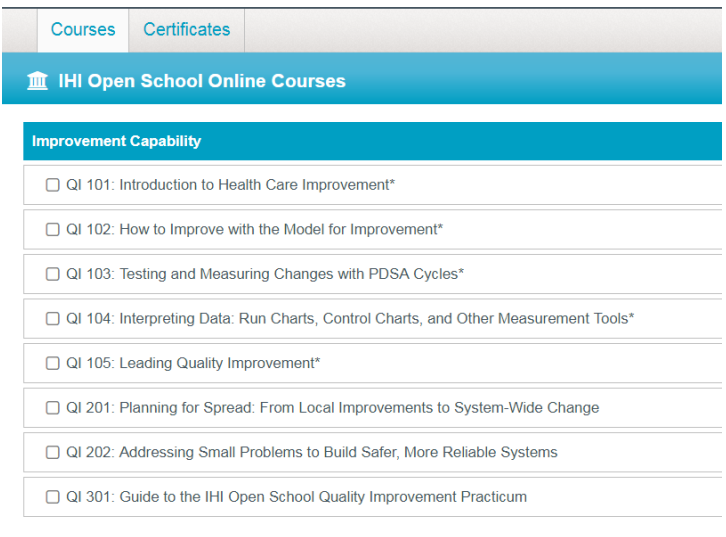This screenshot has width=726, height=537.
Task: Click the Improvement Capability section header
Action: (373, 141)
